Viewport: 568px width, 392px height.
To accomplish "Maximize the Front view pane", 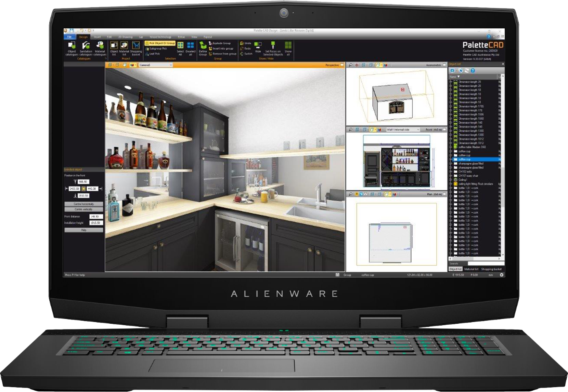I will pos(444,130).
